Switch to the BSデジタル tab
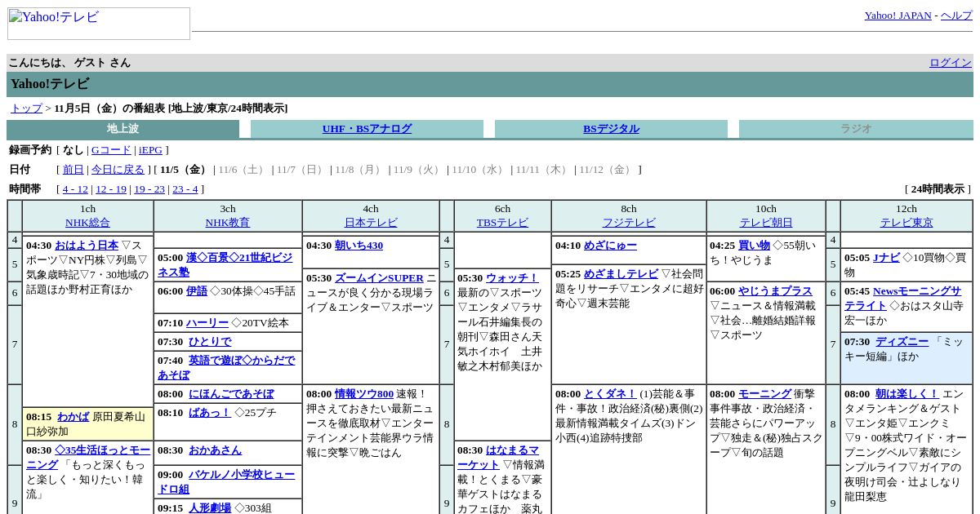Screen dimensions: 980x514 click(x=611, y=129)
